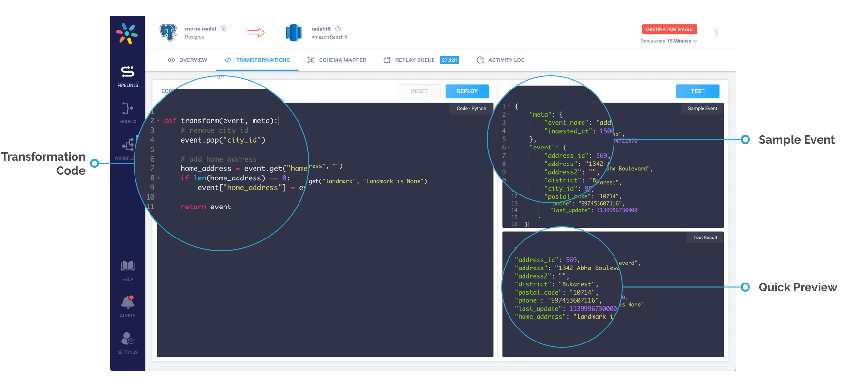Expand the Syncs every 15 Minutes dropdown
868x387 pixels.
coord(669,41)
